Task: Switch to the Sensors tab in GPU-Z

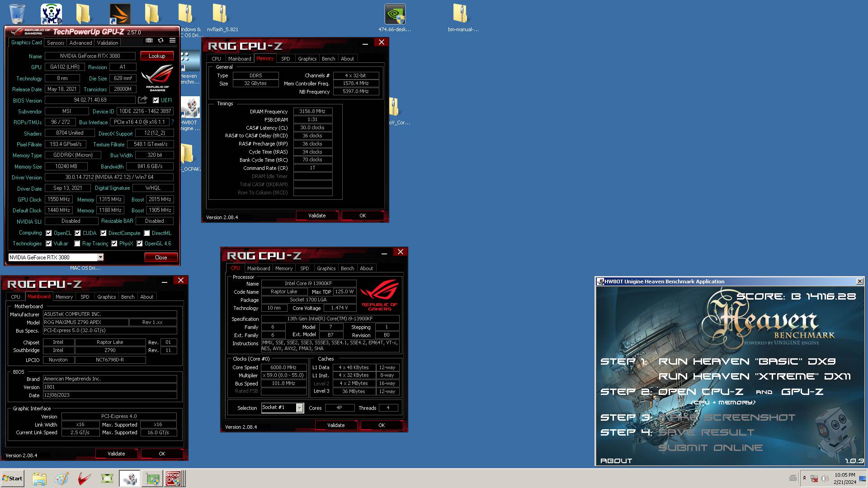Action: [56, 43]
